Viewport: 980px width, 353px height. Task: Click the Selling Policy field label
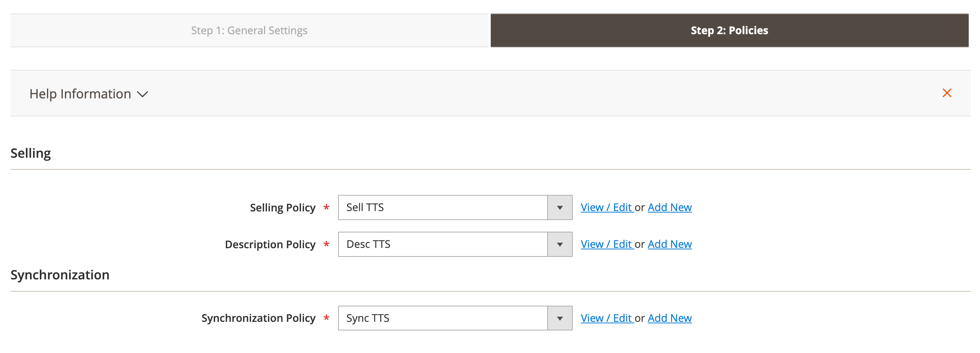(x=282, y=208)
